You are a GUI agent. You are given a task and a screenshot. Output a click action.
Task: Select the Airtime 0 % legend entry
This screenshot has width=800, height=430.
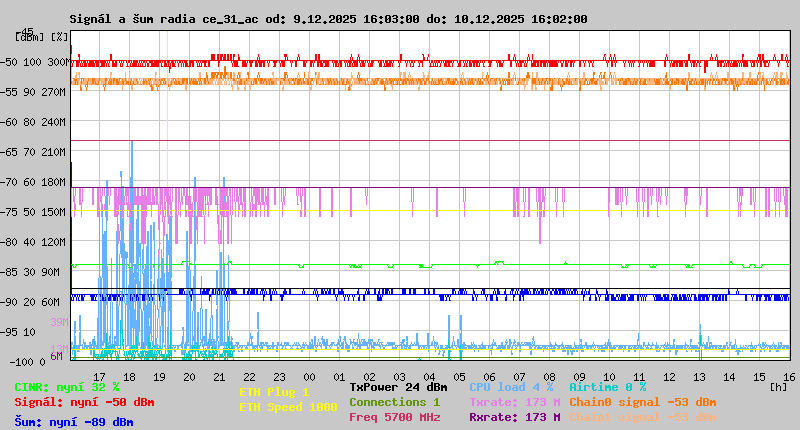(x=607, y=387)
